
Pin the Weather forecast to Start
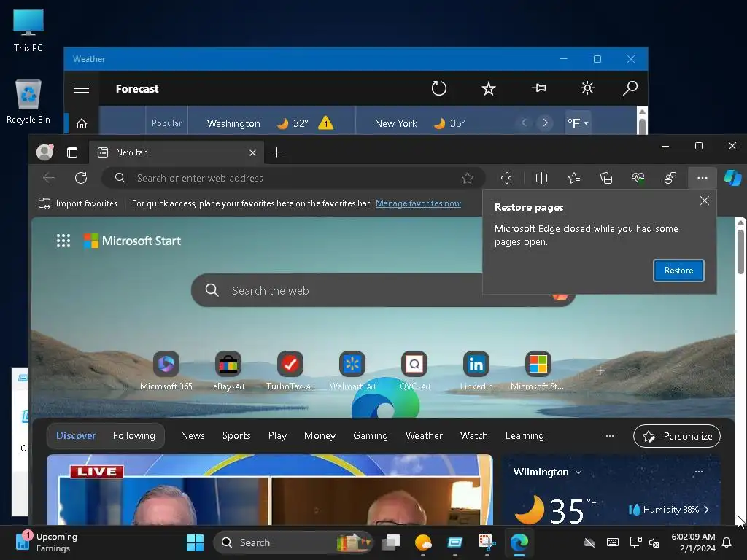click(538, 88)
